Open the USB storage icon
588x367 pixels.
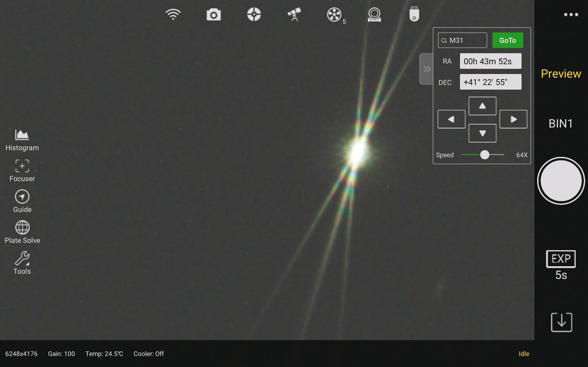pyautogui.click(x=414, y=14)
